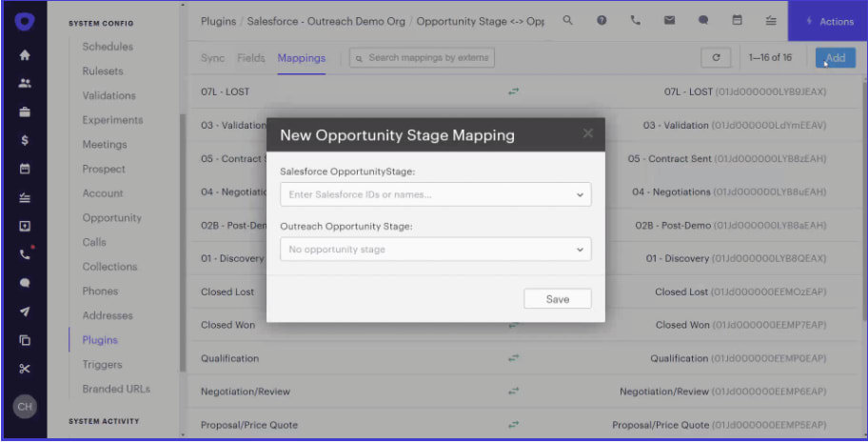The height and width of the screenshot is (443, 868).
Task: Click the mappings list vertical scrollbar
Action: point(864,200)
